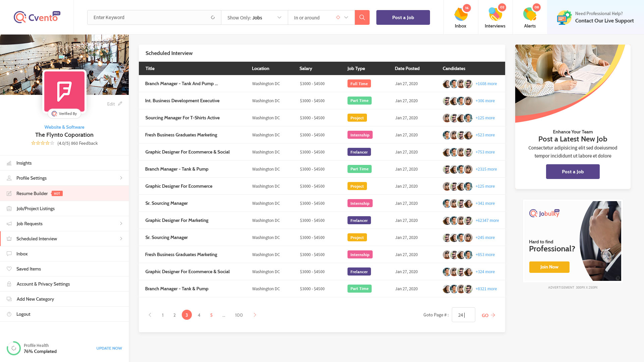644x362 pixels.
Task: Click the Post a Job header button
Action: (x=403, y=17)
